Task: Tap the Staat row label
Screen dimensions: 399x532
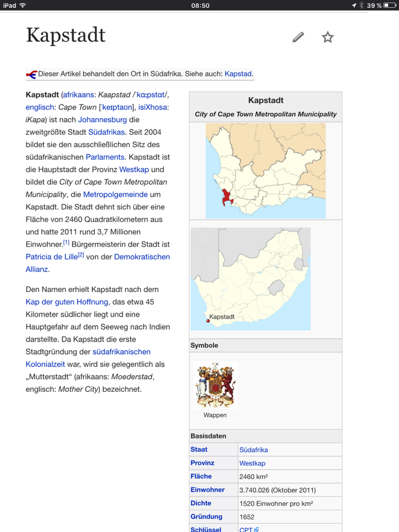Action: pos(199,449)
